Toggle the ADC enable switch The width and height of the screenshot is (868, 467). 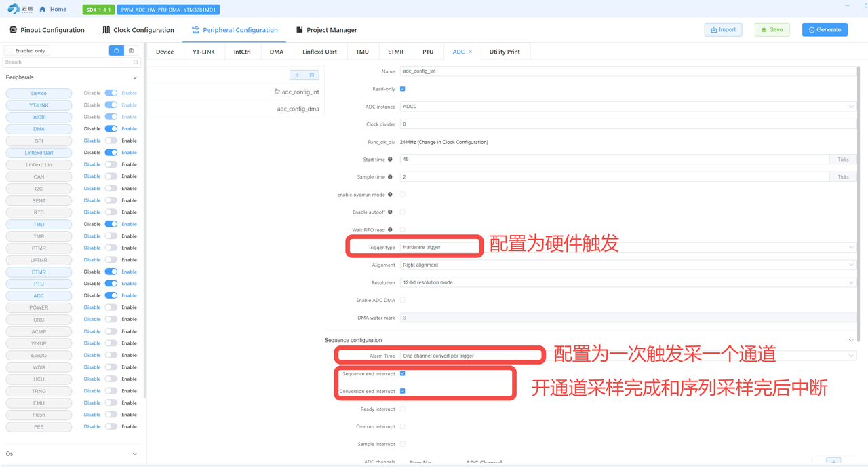pyautogui.click(x=111, y=295)
